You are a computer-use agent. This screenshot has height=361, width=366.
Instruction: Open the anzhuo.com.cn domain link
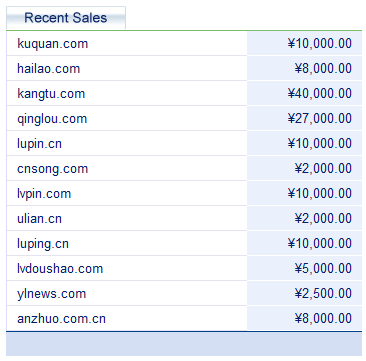pos(61,319)
